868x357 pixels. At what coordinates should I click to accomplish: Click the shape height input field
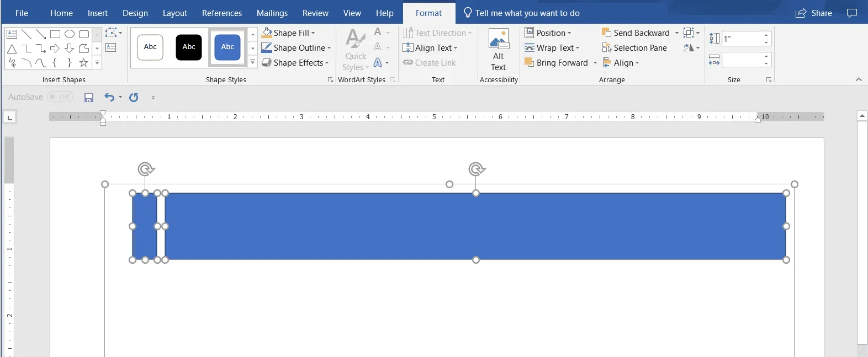pyautogui.click(x=742, y=39)
